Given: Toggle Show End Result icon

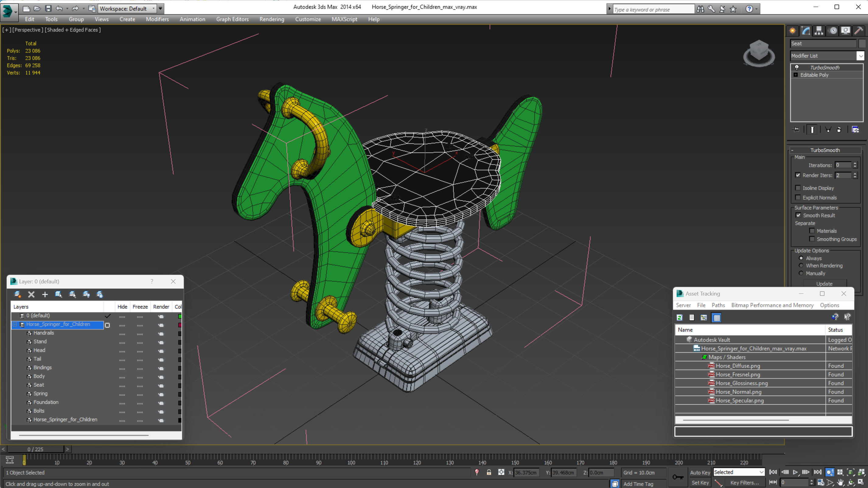Looking at the screenshot, I should click(812, 130).
